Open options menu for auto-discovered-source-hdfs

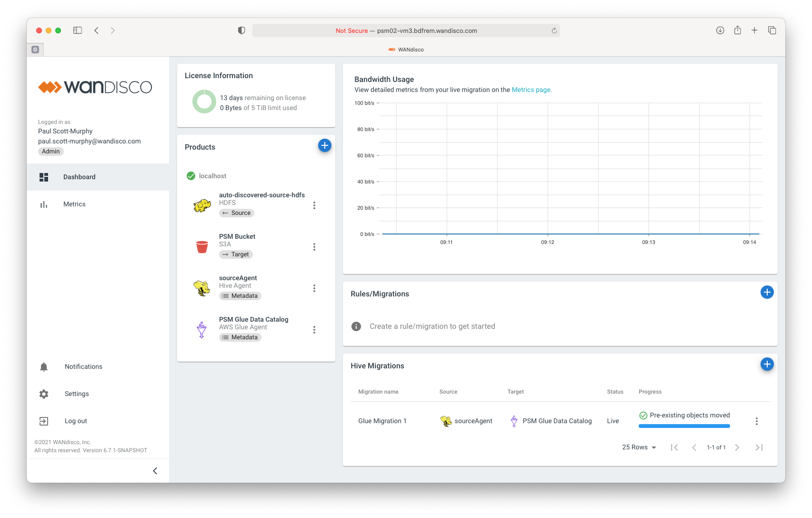tap(314, 205)
